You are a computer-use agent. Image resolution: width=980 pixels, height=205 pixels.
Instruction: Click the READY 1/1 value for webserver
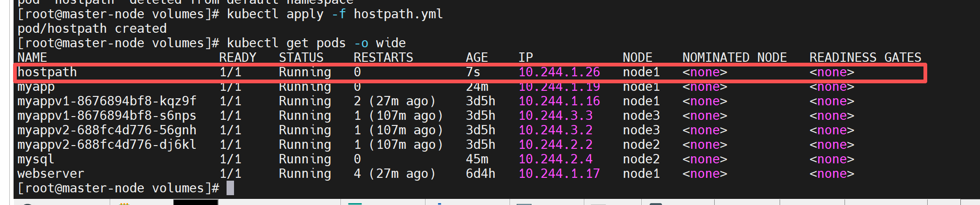[230, 174]
